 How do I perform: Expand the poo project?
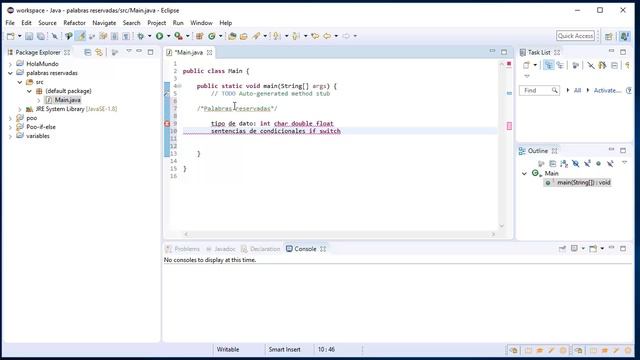point(10,118)
